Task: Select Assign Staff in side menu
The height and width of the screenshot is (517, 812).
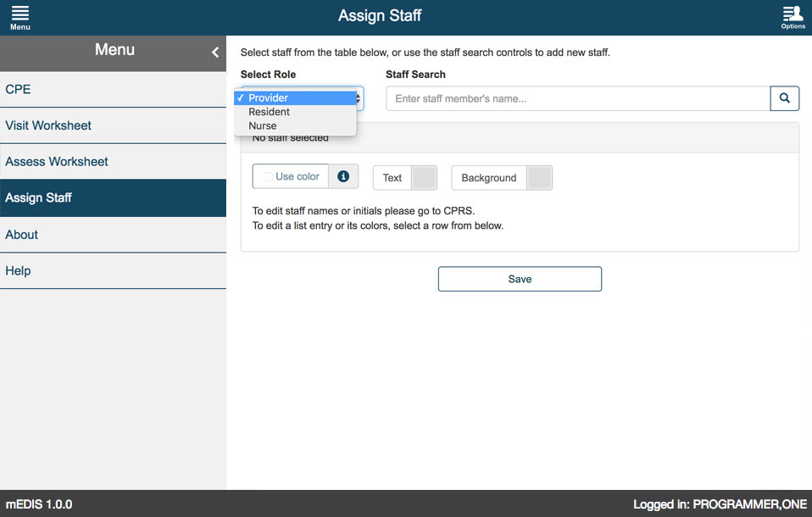Action: click(113, 197)
